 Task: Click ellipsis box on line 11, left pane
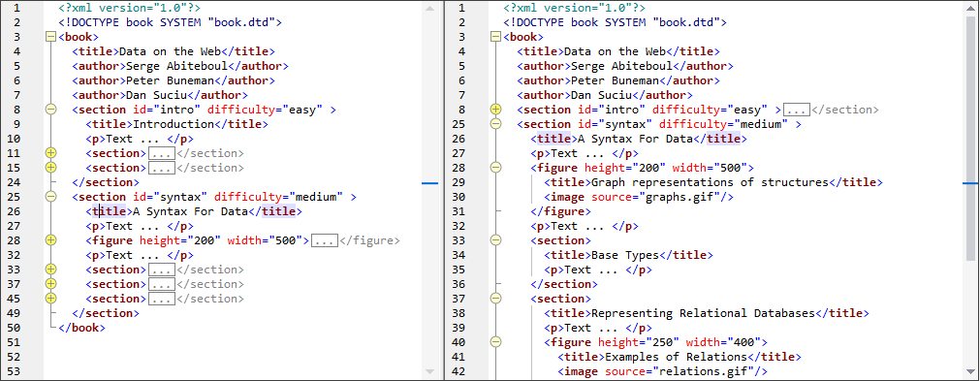pos(162,153)
